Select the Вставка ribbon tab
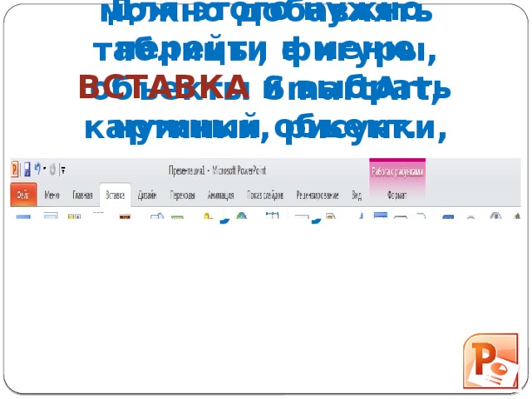This screenshot has height=399, width=532. tap(116, 195)
